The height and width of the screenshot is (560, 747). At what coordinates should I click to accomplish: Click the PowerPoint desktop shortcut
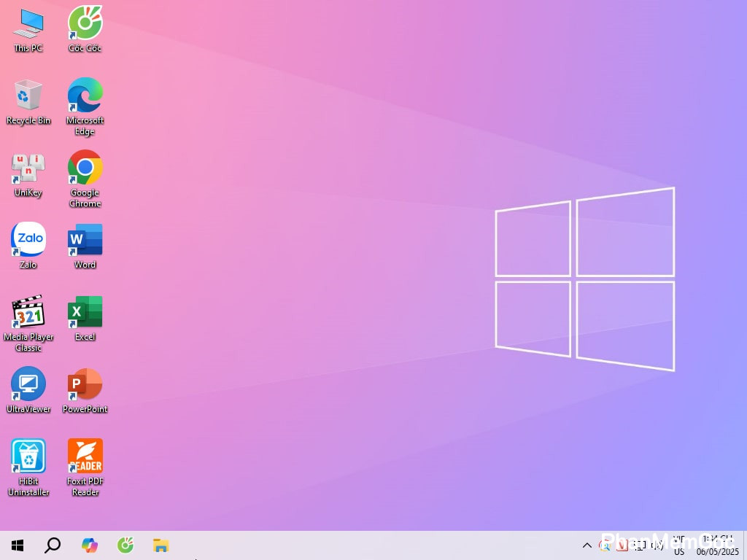(x=85, y=384)
